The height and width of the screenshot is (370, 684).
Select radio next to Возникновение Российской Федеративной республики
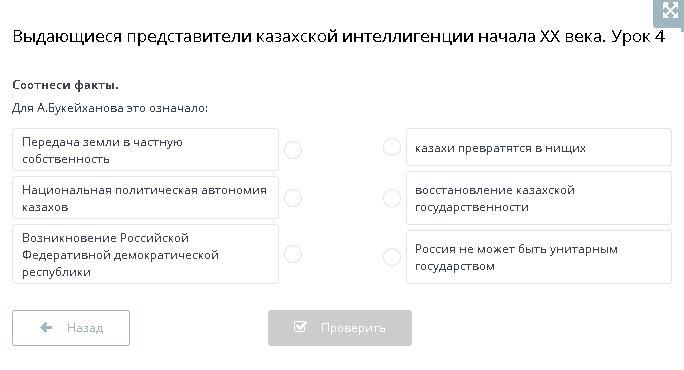click(293, 254)
